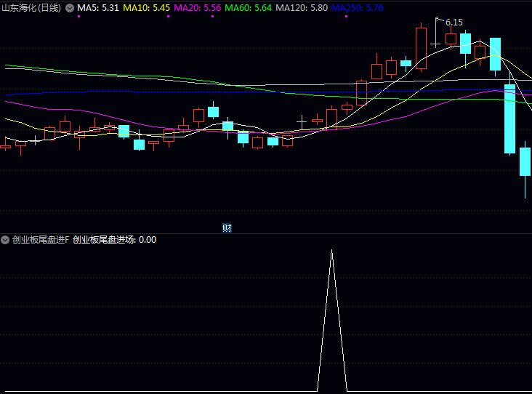Viewport: 532px width, 394px height.
Task: Select the yellow MA10 label
Action: (x=147, y=8)
